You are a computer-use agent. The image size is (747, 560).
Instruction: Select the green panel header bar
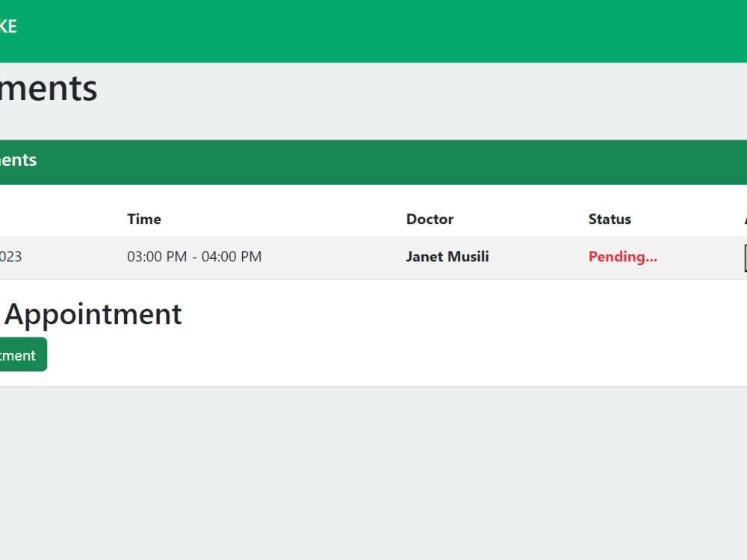click(373, 161)
